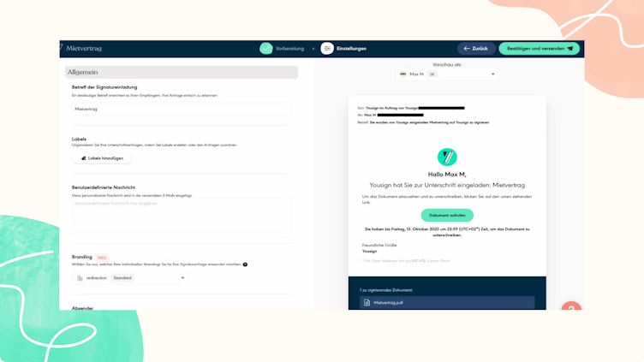Click the Mietvertrag.pdf document row

tap(447, 302)
